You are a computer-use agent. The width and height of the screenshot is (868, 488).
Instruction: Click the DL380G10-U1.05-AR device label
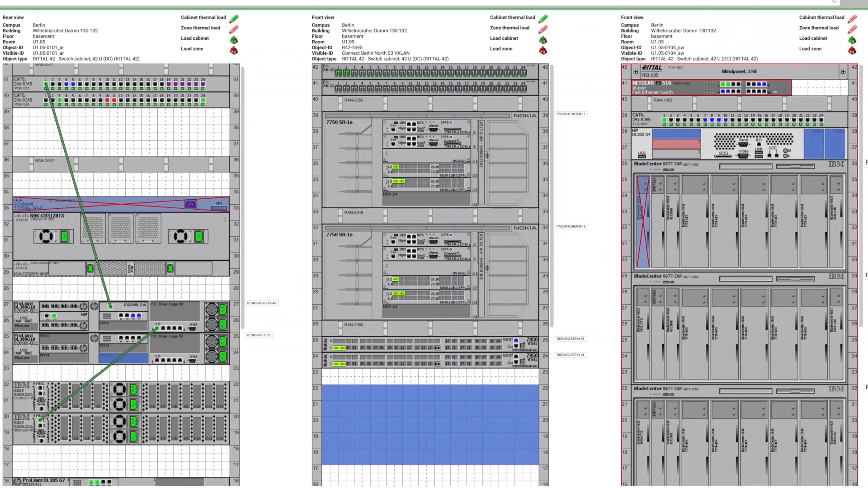click(x=262, y=303)
